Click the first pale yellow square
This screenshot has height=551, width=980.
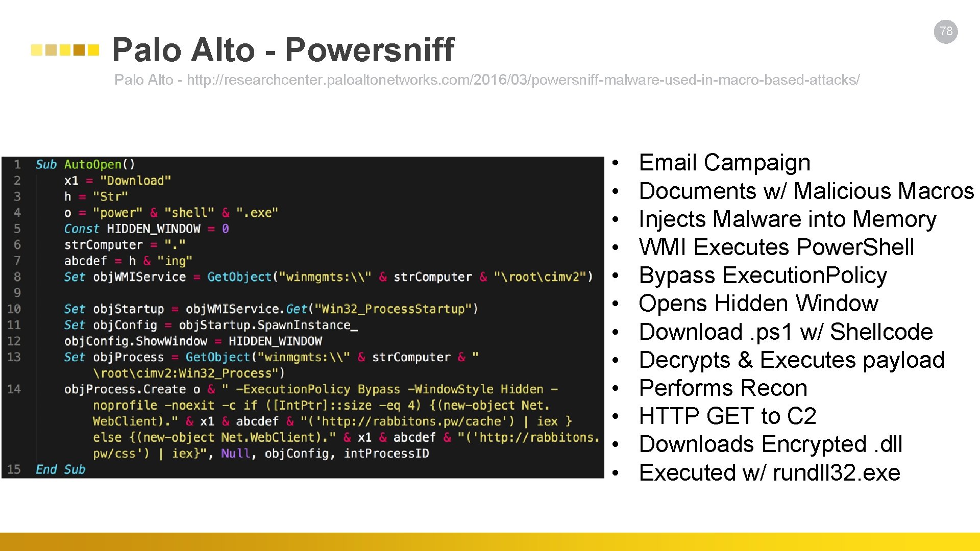37,49
